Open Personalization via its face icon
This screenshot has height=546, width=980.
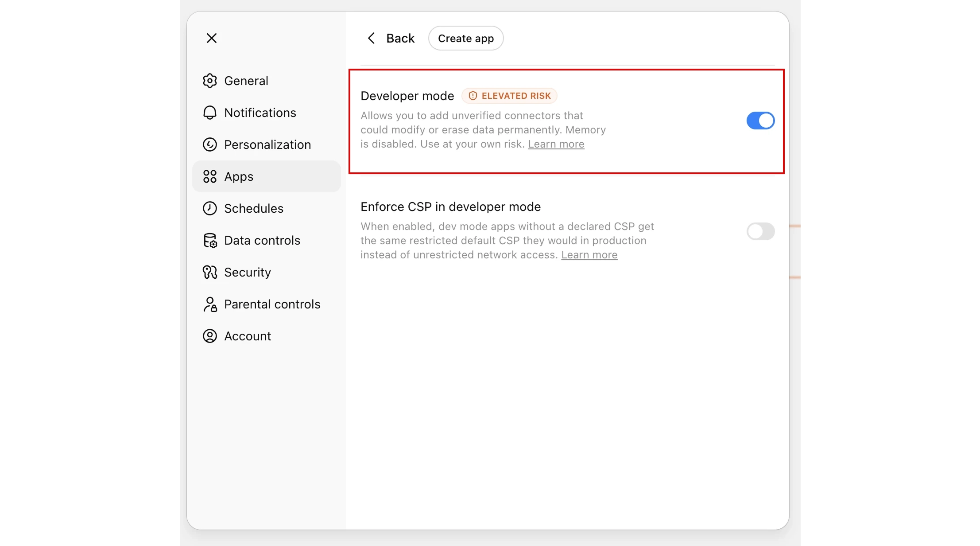click(x=210, y=144)
